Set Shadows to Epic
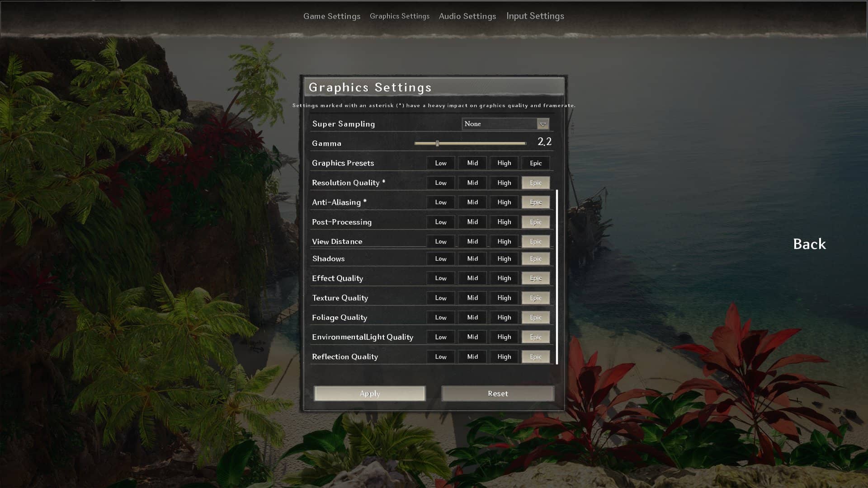 [x=536, y=258]
